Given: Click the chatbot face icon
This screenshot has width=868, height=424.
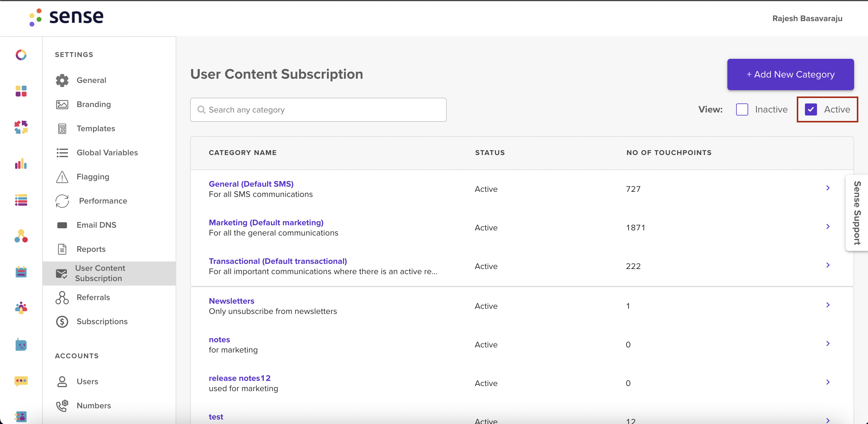Looking at the screenshot, I should 21,344.
